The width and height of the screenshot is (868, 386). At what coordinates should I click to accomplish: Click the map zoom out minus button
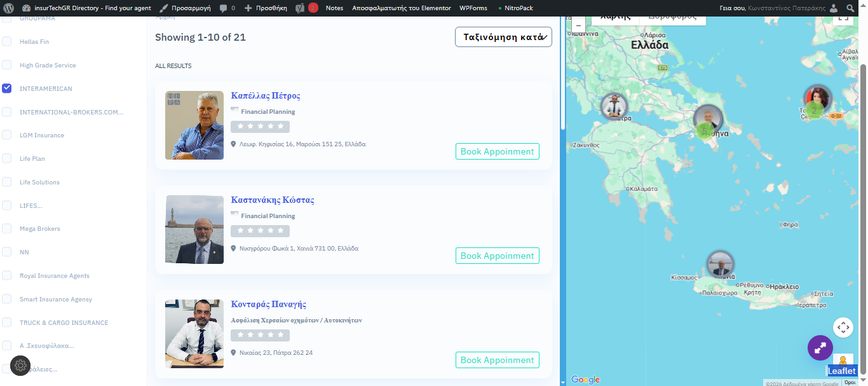[x=578, y=25]
